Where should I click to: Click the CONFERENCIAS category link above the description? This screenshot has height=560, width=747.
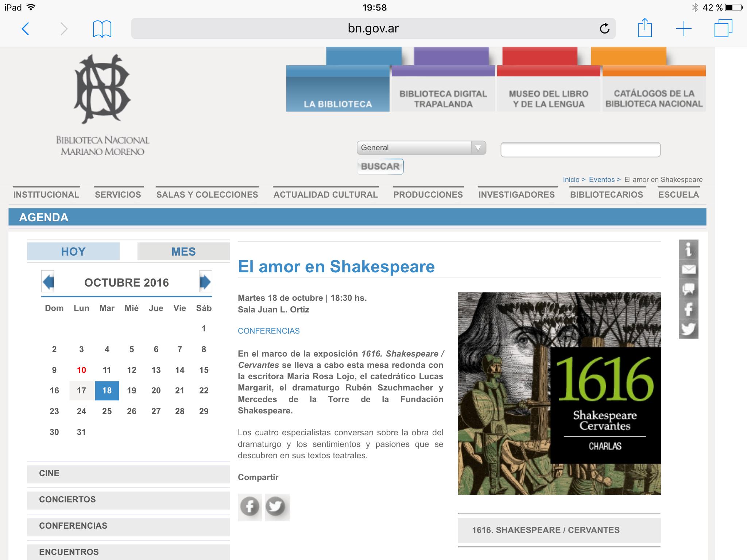pos(269,331)
